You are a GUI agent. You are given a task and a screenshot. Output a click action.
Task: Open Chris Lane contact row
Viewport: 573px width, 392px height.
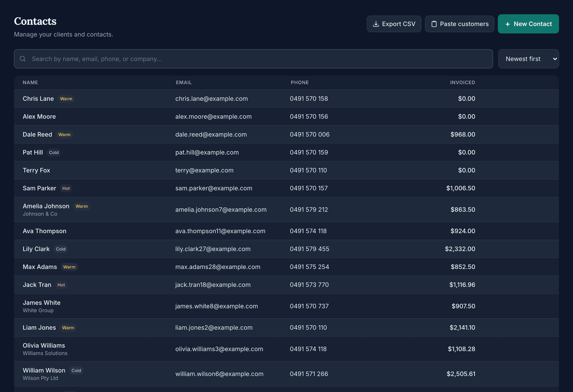coord(286,99)
